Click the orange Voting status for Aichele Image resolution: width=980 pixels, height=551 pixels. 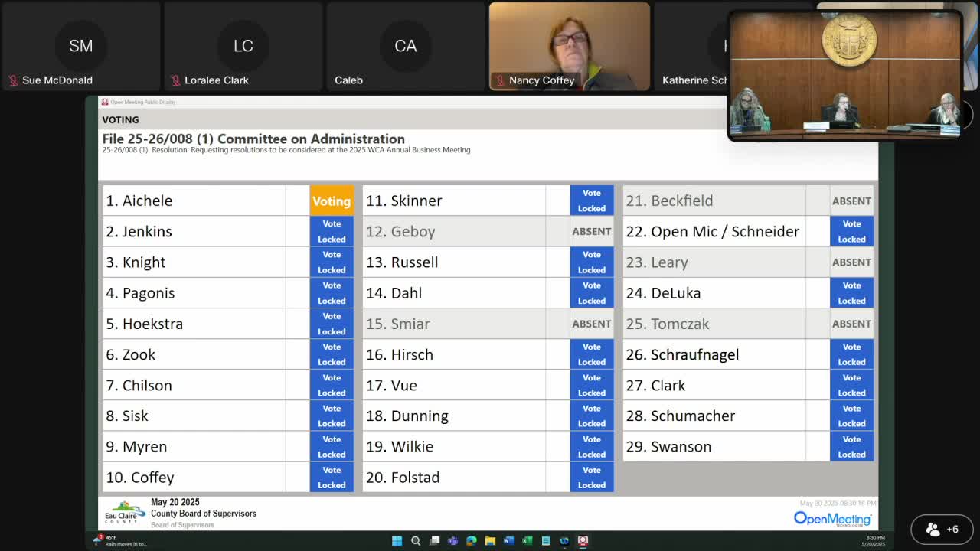point(332,201)
